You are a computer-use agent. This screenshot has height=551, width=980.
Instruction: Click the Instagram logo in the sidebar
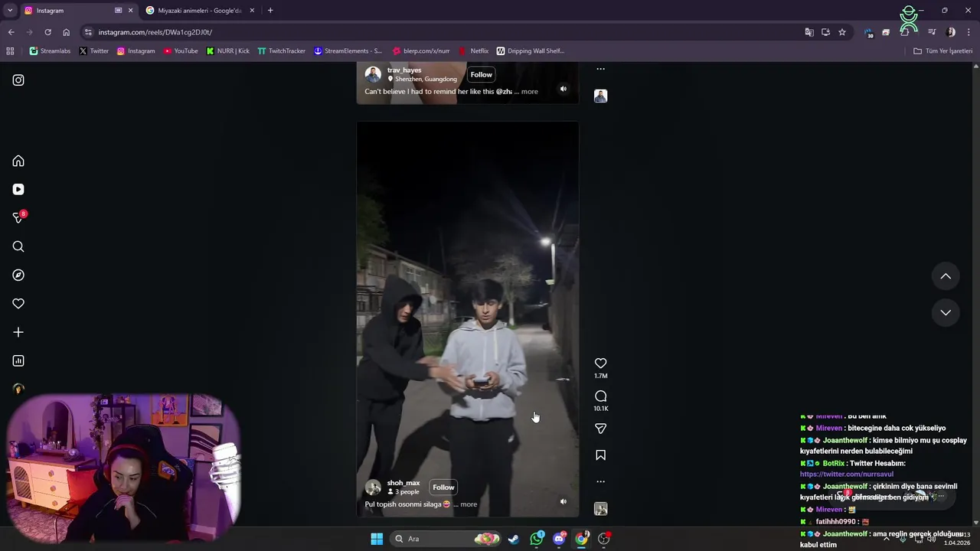click(x=18, y=80)
